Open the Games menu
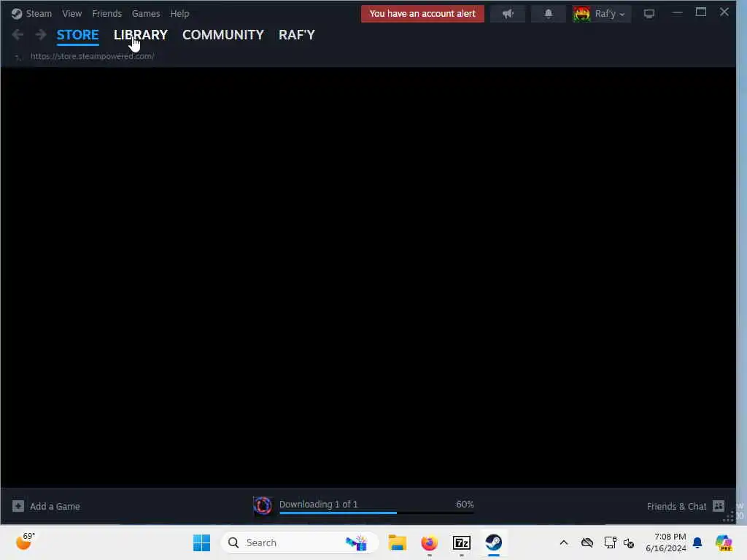 (146, 13)
